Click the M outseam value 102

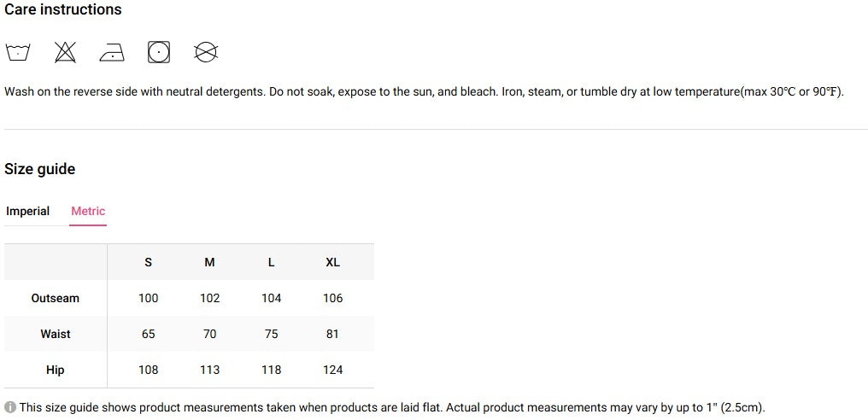(210, 298)
